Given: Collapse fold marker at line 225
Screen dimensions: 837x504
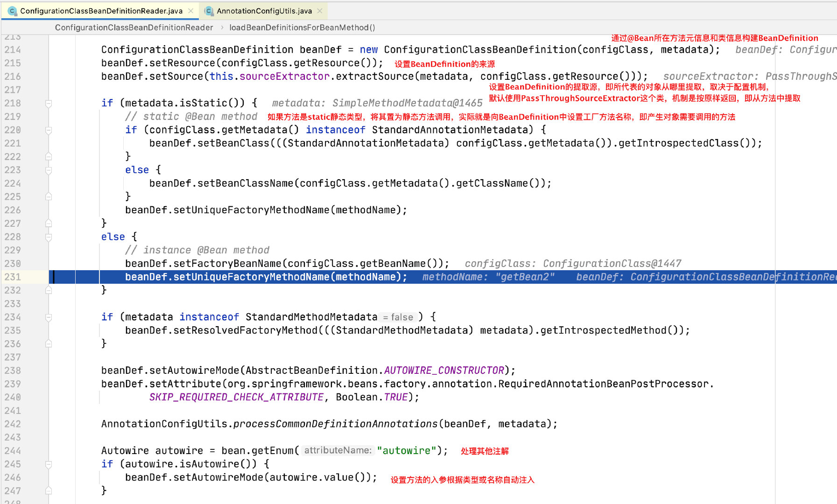Looking at the screenshot, I should pyautogui.click(x=49, y=197).
